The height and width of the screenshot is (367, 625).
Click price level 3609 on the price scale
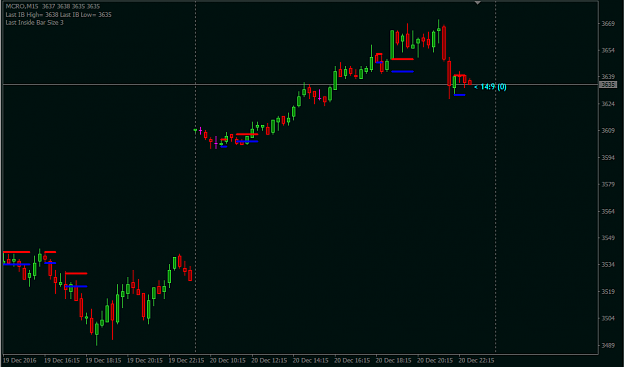[x=608, y=131]
